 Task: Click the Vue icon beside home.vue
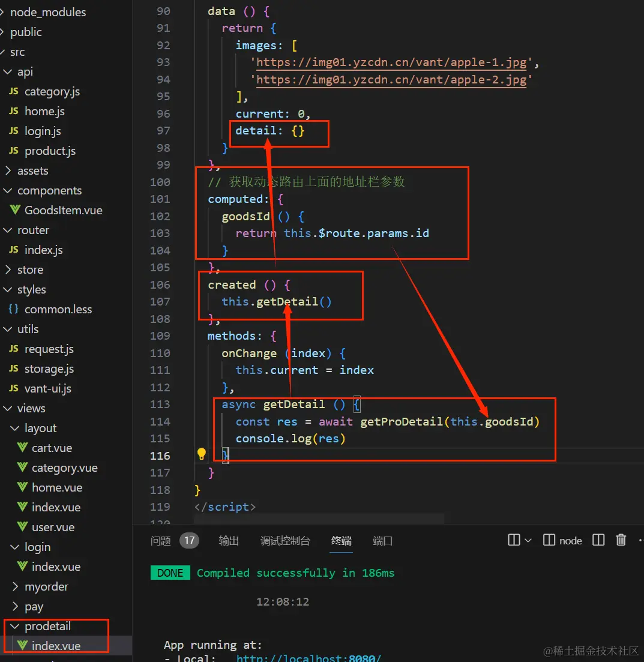click(x=22, y=487)
